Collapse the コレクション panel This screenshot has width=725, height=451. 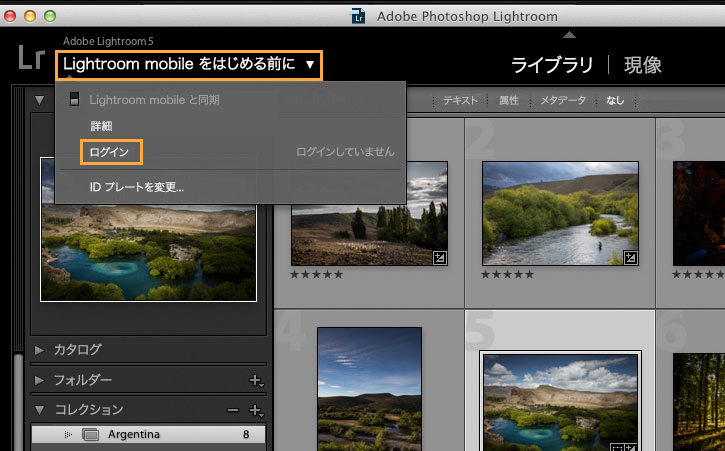[39, 410]
